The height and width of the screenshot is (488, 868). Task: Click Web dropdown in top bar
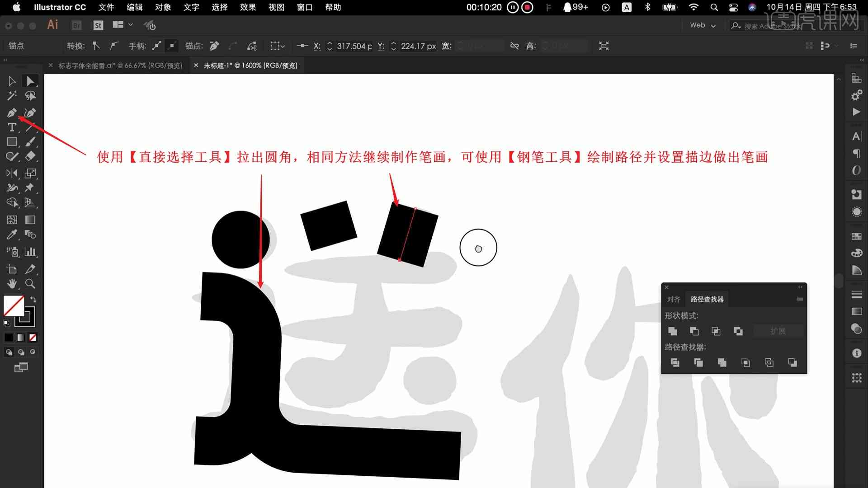point(701,25)
